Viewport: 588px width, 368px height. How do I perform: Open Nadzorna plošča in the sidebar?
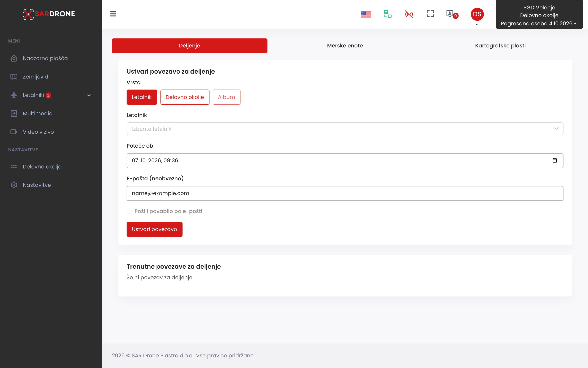click(45, 58)
